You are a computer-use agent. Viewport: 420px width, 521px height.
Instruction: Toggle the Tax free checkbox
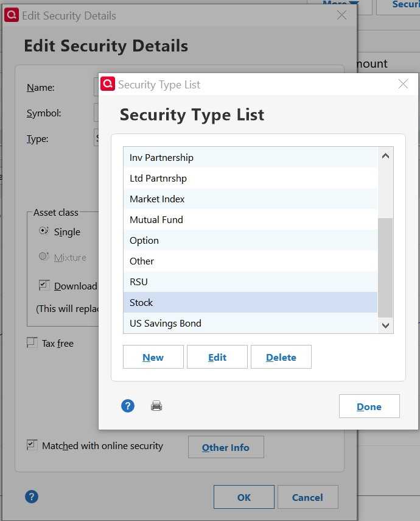pyautogui.click(x=32, y=343)
